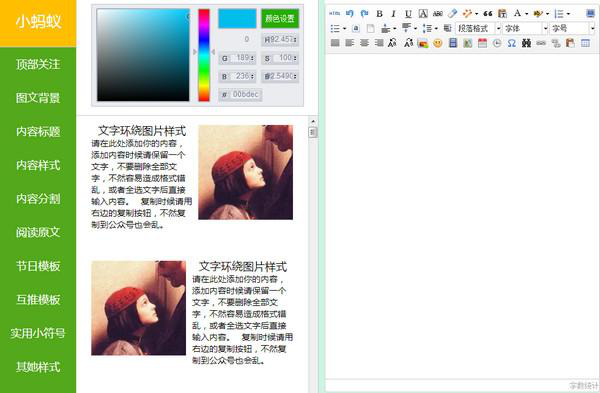Clear the document with the blank page icon
This screenshot has width=600, height=393.
coord(370,28)
